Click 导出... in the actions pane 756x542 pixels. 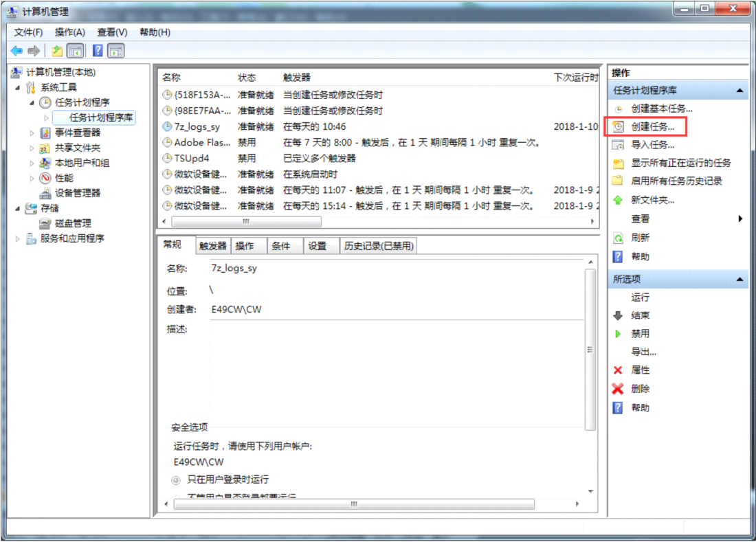[644, 352]
